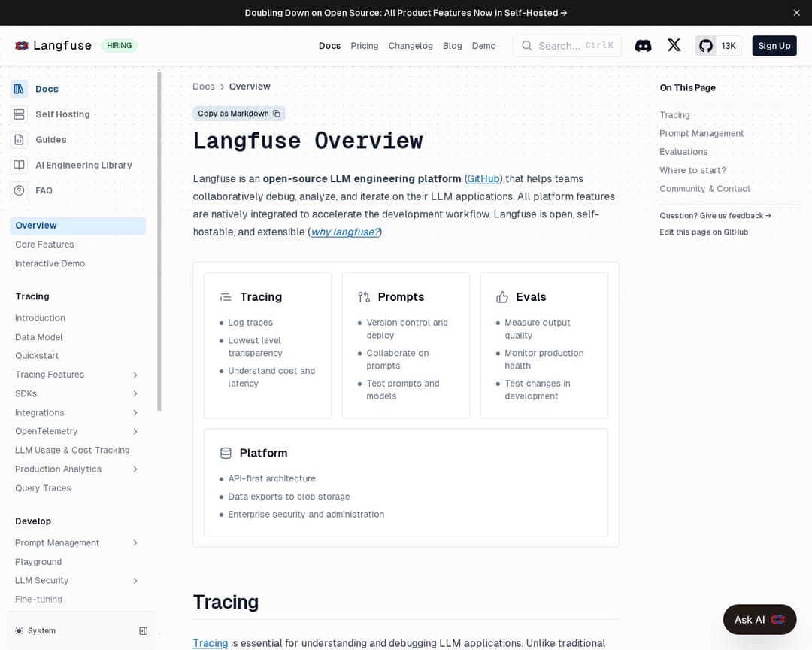Click the Tracing link below Tracing heading
812x650 pixels.
point(211,643)
